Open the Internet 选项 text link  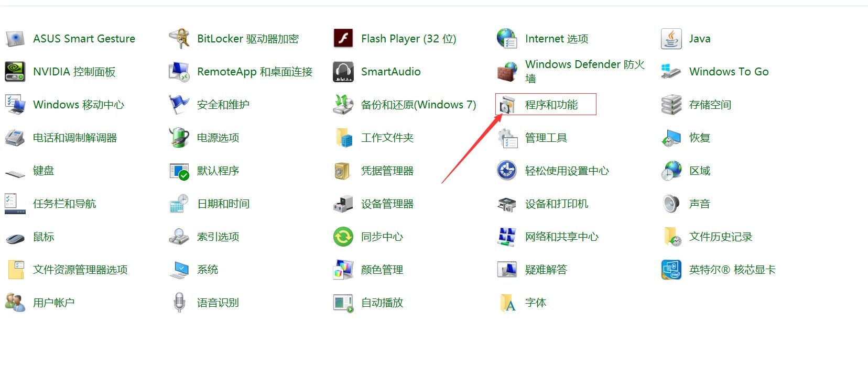557,39
